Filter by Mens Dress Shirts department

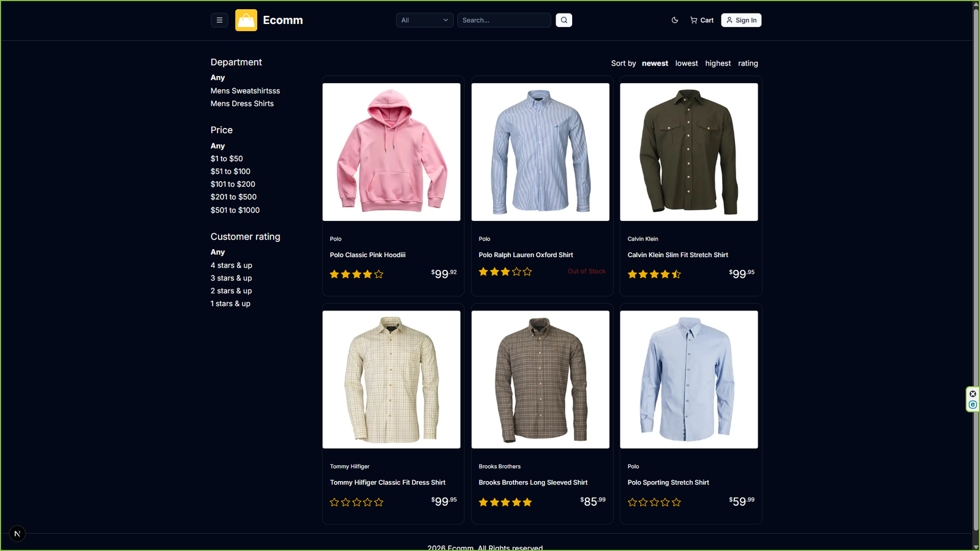[x=242, y=103]
